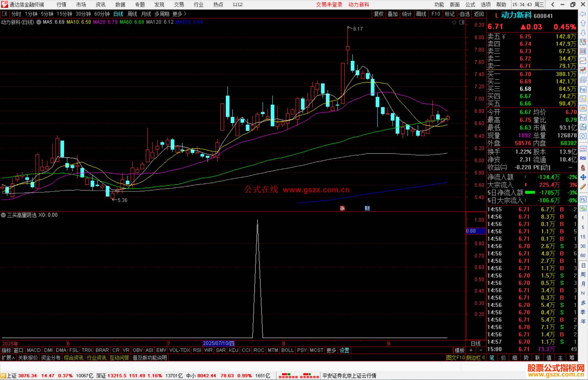Click the 返回 button
The height and width of the screenshot is (380, 588).
coord(479,14)
